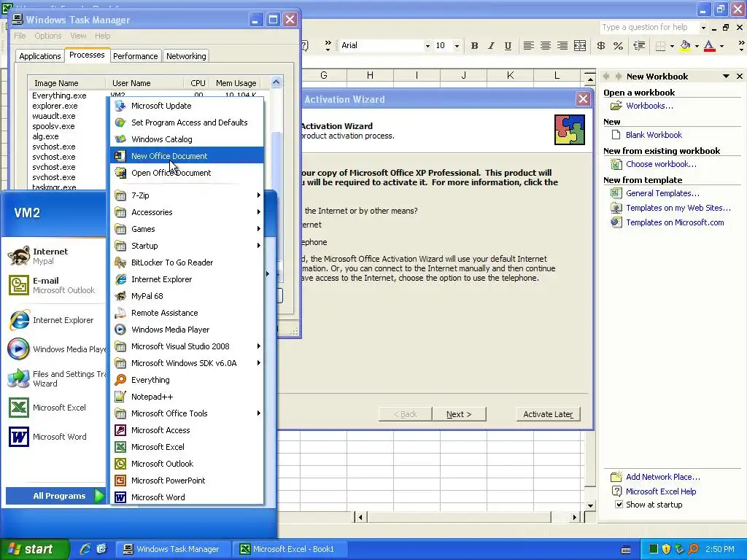Apply Percent style icon
747x560 pixels.
(x=618, y=46)
